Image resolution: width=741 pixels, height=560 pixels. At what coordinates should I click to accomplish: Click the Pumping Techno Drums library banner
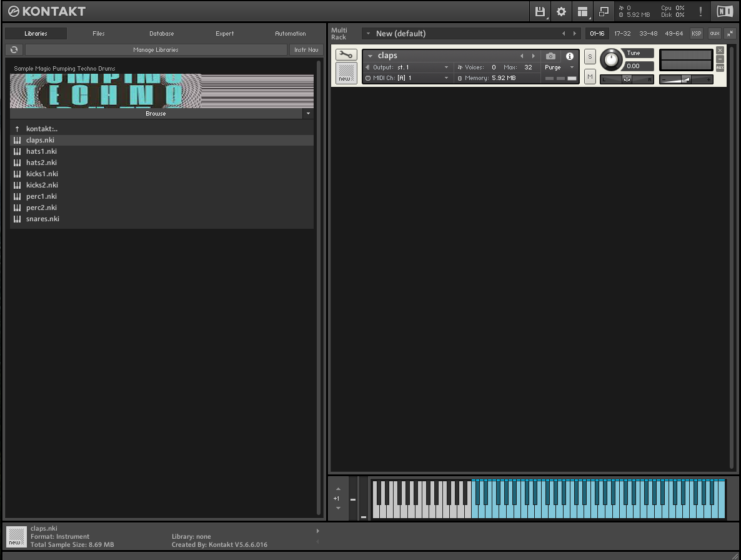162,91
